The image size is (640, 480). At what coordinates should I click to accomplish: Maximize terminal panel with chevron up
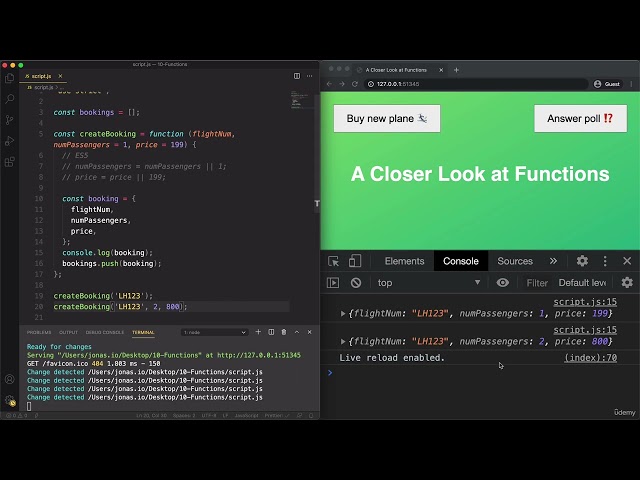pyautogui.click(x=297, y=332)
